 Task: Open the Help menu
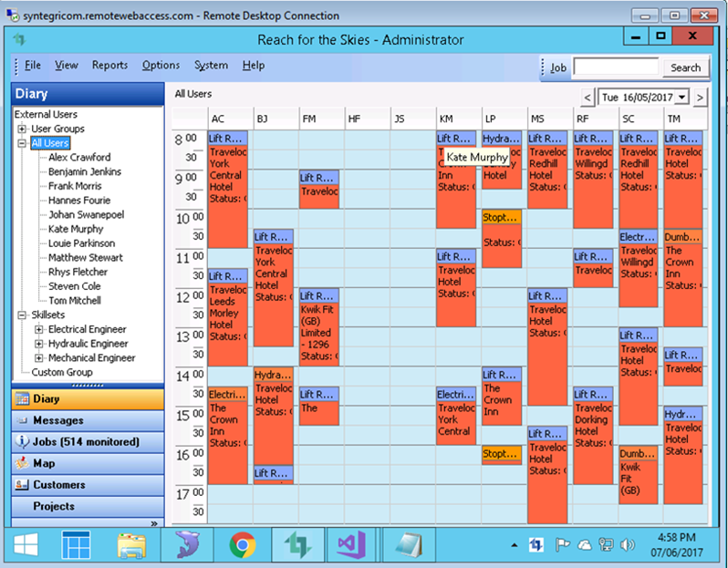254,66
